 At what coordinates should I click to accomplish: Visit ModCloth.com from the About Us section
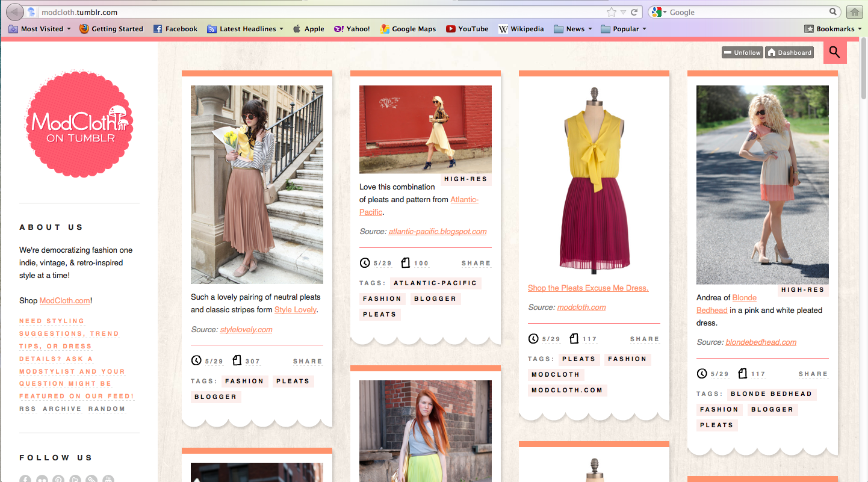coord(65,301)
